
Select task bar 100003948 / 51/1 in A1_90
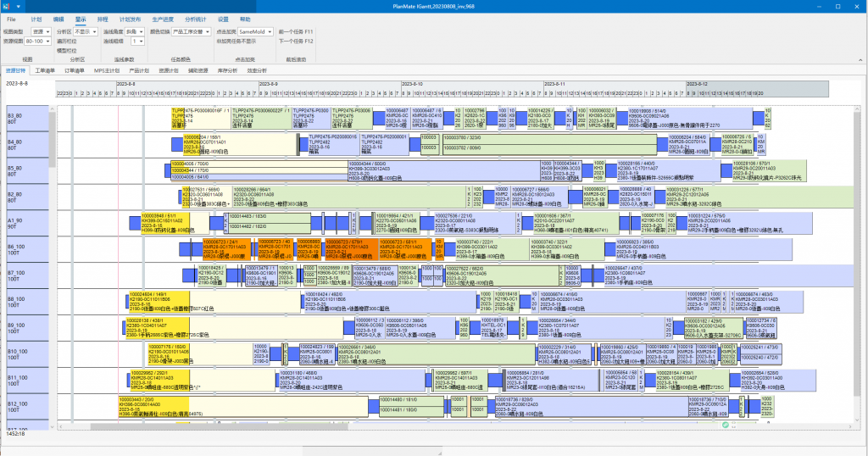(x=175, y=223)
